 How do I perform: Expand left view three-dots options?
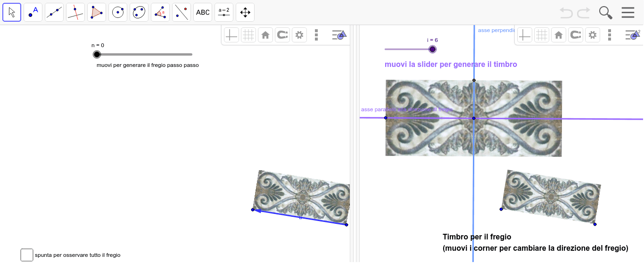click(x=316, y=35)
